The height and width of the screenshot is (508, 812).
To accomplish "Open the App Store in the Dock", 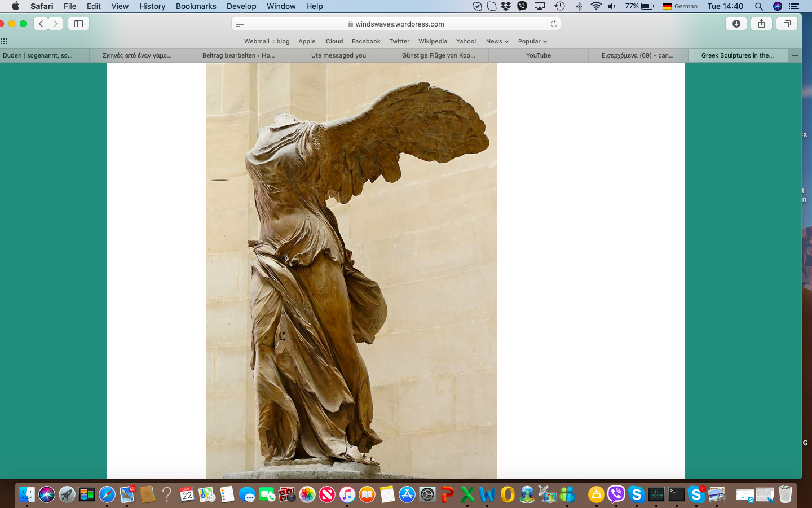I will 407,495.
